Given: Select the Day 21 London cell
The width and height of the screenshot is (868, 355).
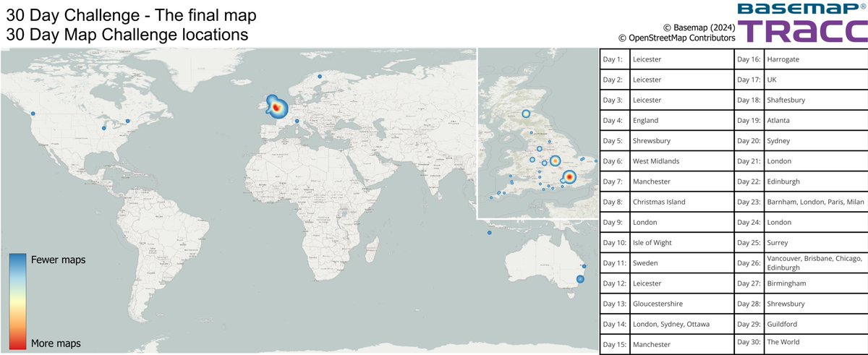Looking at the screenshot, I should point(815,161).
